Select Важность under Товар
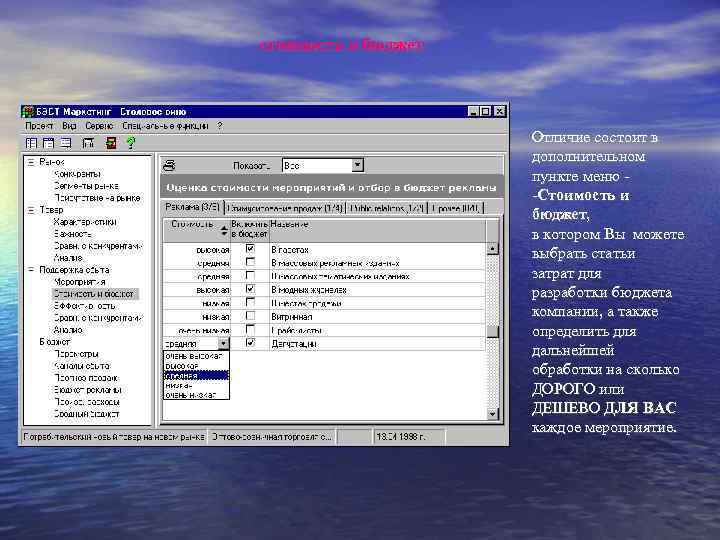 pos(72,234)
